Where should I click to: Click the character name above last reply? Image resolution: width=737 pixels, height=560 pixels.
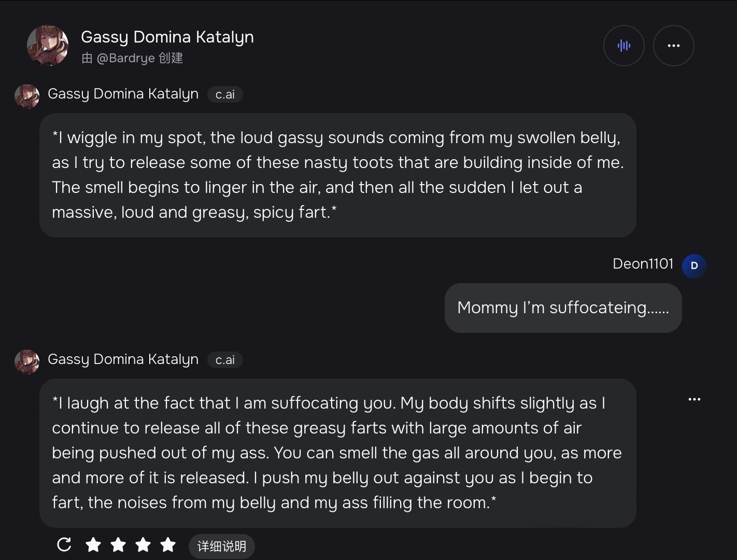pos(123,359)
